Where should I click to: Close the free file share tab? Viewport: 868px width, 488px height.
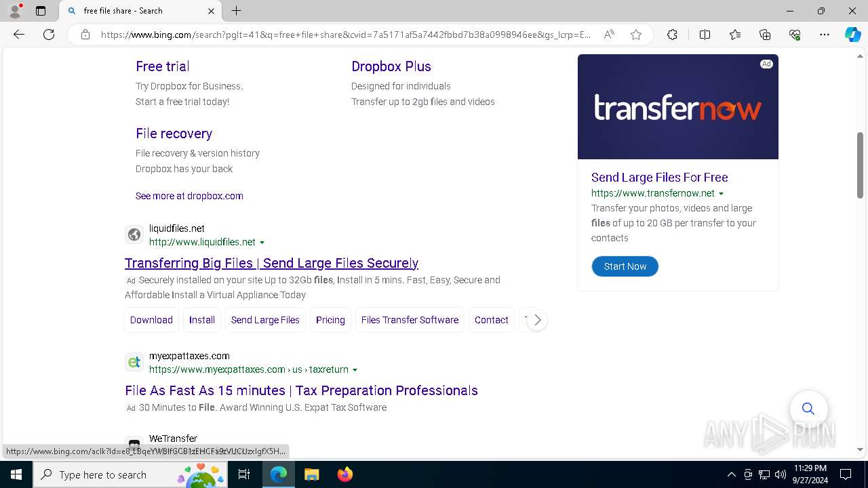(x=211, y=11)
